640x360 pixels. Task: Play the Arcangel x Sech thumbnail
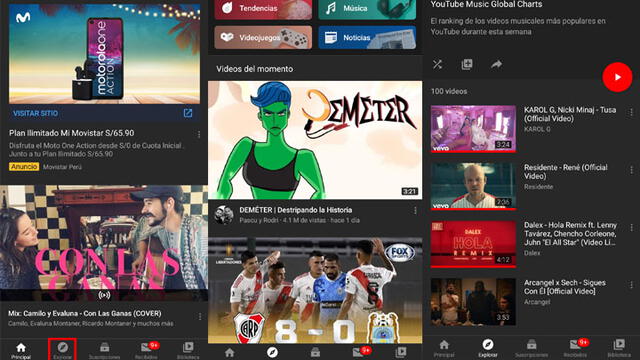[x=473, y=302]
